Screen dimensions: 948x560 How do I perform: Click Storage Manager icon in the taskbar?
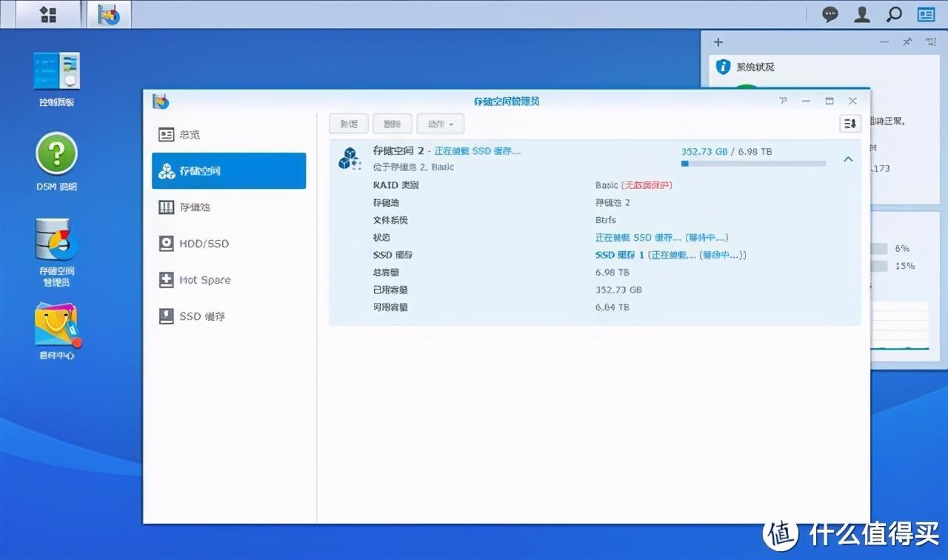coord(109,14)
